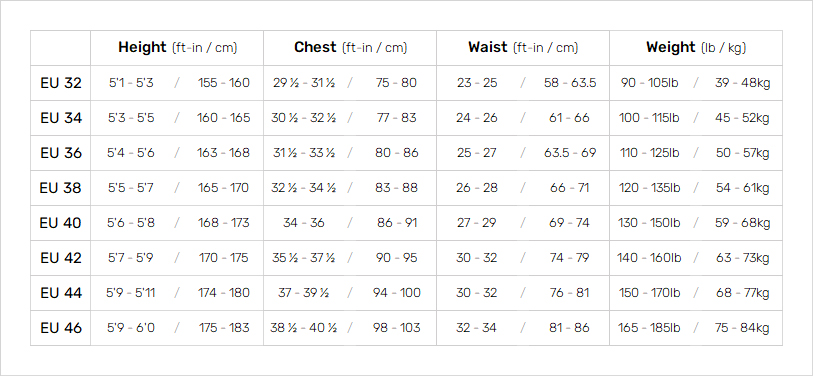Click the EU 32 row label
The width and height of the screenshot is (813, 376).
pyautogui.click(x=61, y=83)
